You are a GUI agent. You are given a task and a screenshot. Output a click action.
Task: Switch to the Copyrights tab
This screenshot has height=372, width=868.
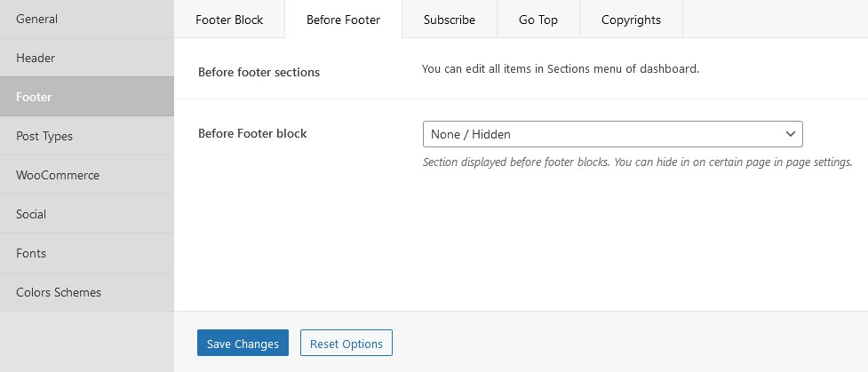(x=631, y=20)
